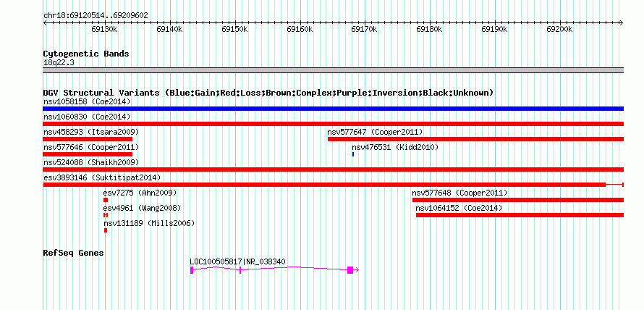Click the 69200k ruler label
The image size is (644, 310).
click(559, 30)
